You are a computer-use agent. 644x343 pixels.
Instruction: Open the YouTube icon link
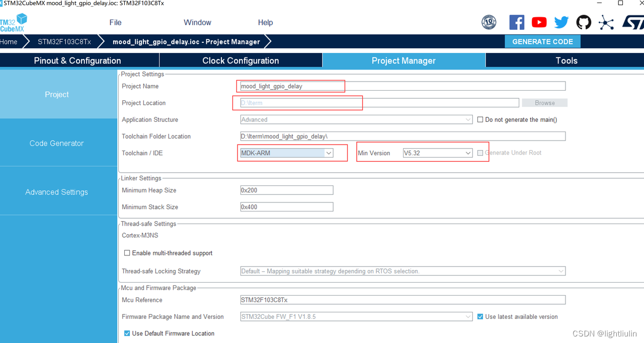click(x=539, y=22)
